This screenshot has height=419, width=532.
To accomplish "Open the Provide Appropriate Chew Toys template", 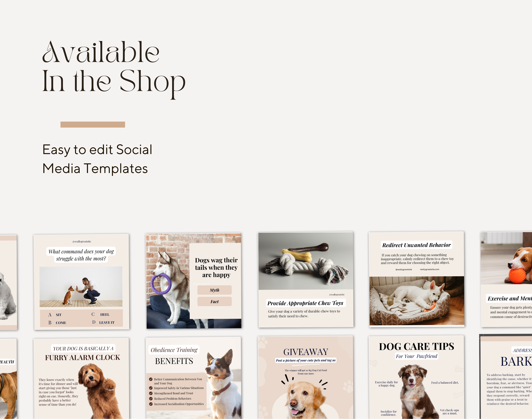I will [306, 280].
